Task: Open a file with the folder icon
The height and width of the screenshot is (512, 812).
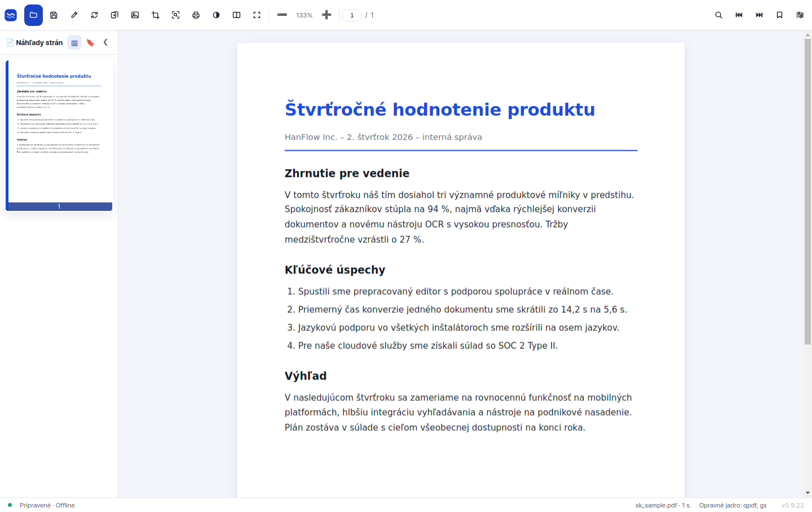Action: tap(33, 15)
